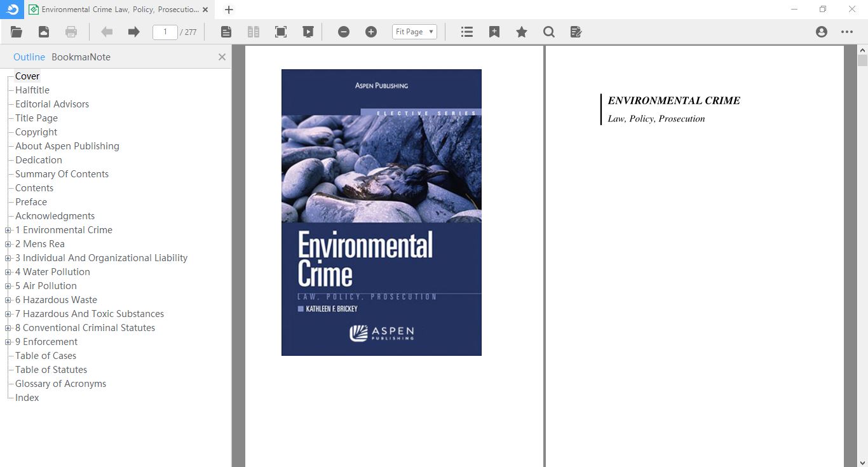The image size is (868, 467).
Task: Click the Law, Policy, Prosecution halftitle subtitle
Action: [656, 119]
